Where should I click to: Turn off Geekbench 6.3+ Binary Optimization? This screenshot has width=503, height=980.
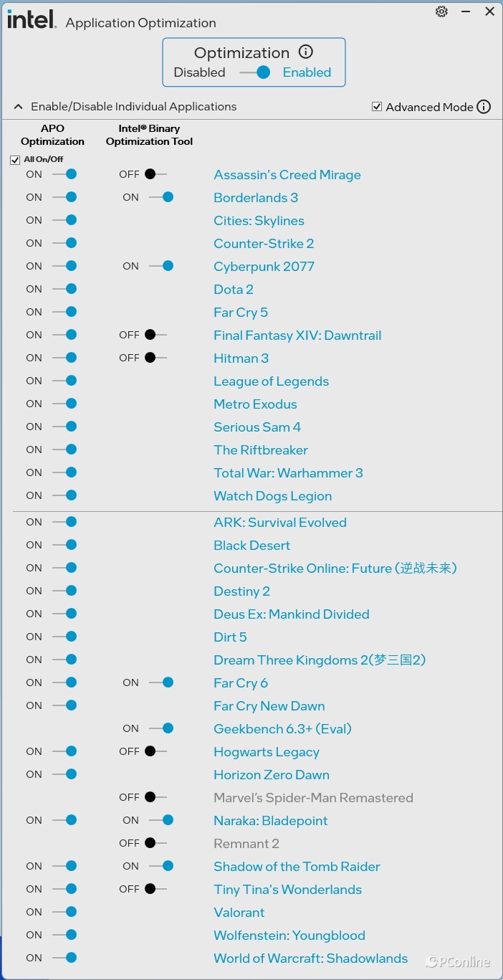pos(161,728)
